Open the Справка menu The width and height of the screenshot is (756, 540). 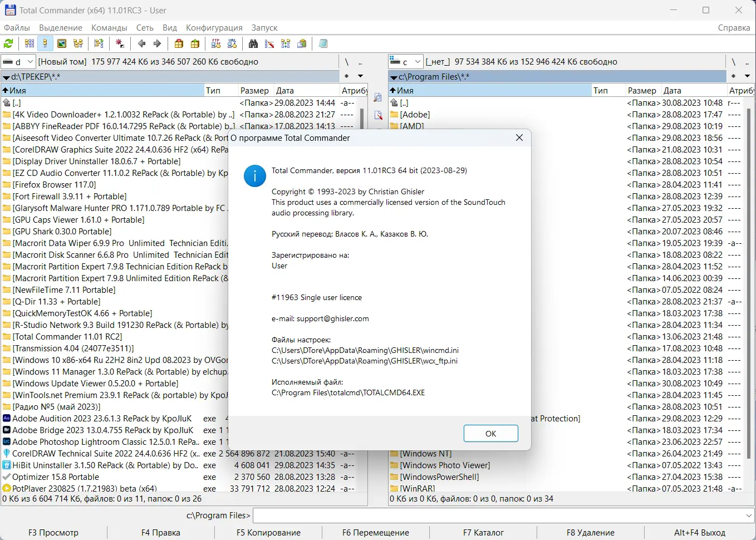[x=734, y=27]
